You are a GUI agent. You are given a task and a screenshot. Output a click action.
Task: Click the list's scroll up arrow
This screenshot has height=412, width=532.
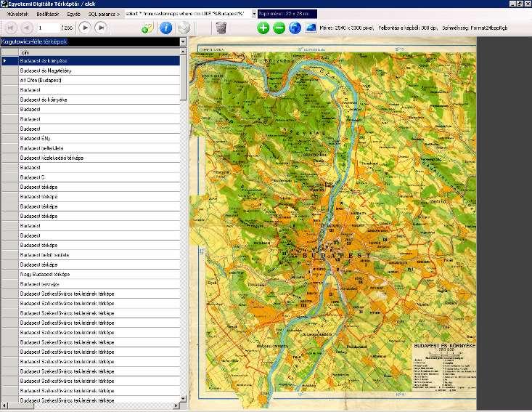[183, 52]
